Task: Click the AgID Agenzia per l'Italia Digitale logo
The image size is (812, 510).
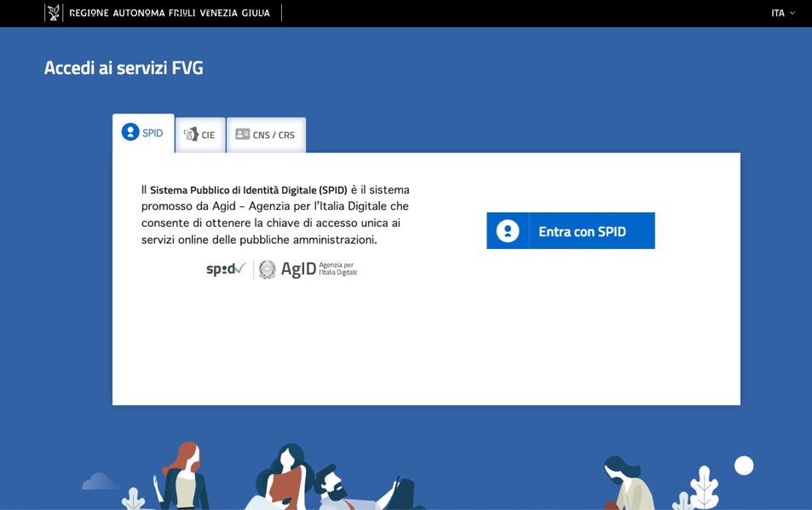Action: tap(307, 268)
